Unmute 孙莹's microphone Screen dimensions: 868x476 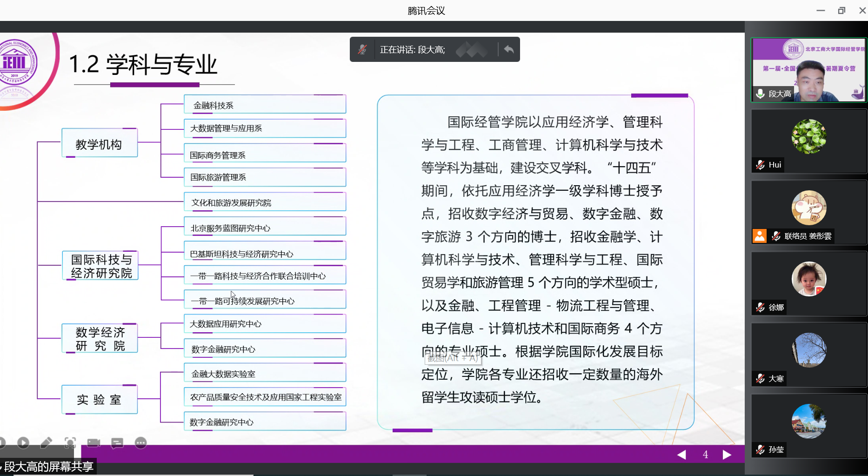[760, 449]
